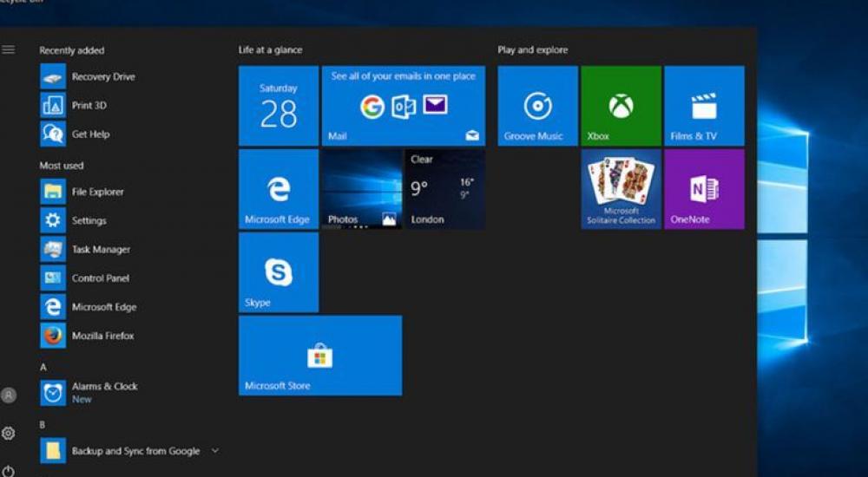
Task: Click the user account avatar
Action: pos(9,395)
